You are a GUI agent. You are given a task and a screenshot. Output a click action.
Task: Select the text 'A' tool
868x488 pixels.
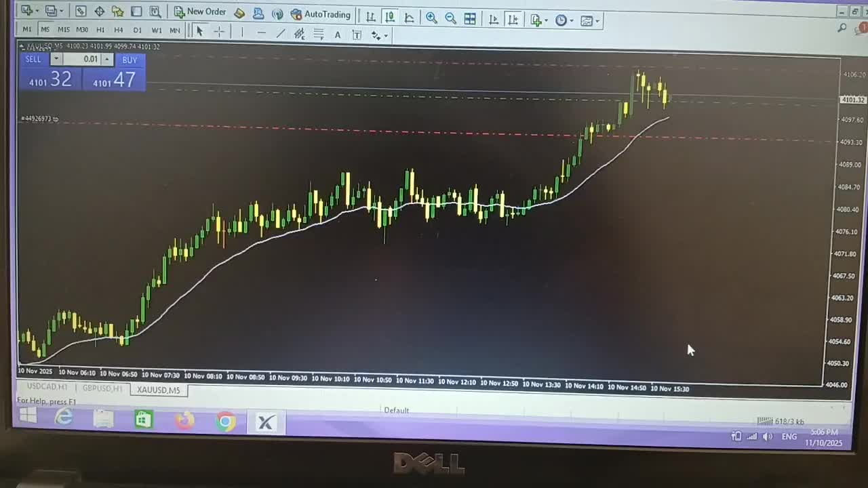(337, 35)
